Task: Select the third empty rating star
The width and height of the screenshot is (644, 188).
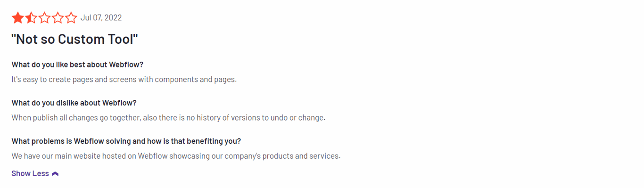Action: coord(44,18)
